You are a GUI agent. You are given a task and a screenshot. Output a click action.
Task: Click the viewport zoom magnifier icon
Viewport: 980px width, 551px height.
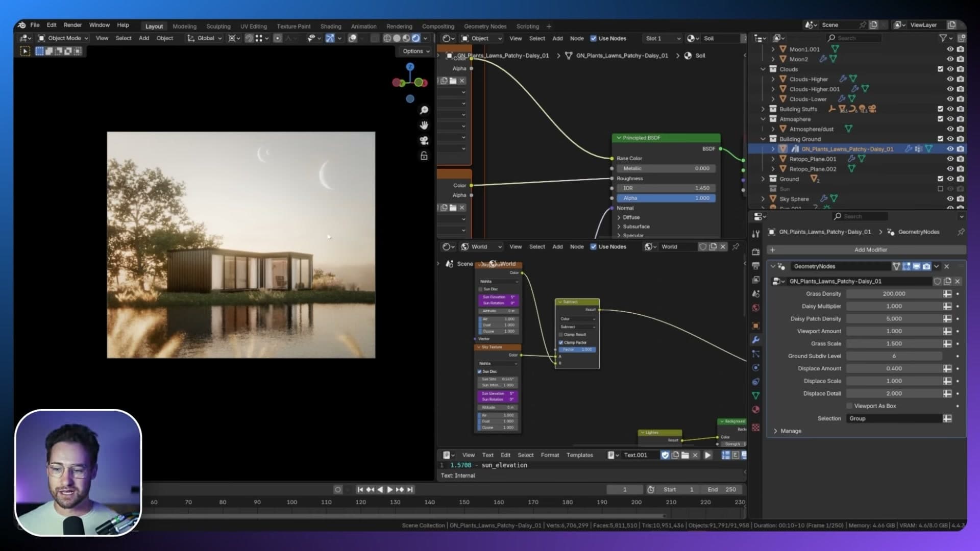(424, 110)
